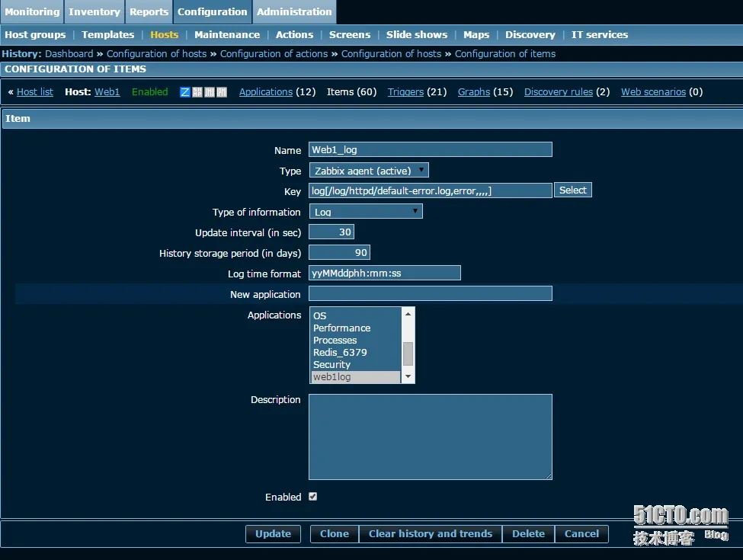Screen dimensions: 743x560
Task: Select OS in Applications list
Action: point(355,315)
